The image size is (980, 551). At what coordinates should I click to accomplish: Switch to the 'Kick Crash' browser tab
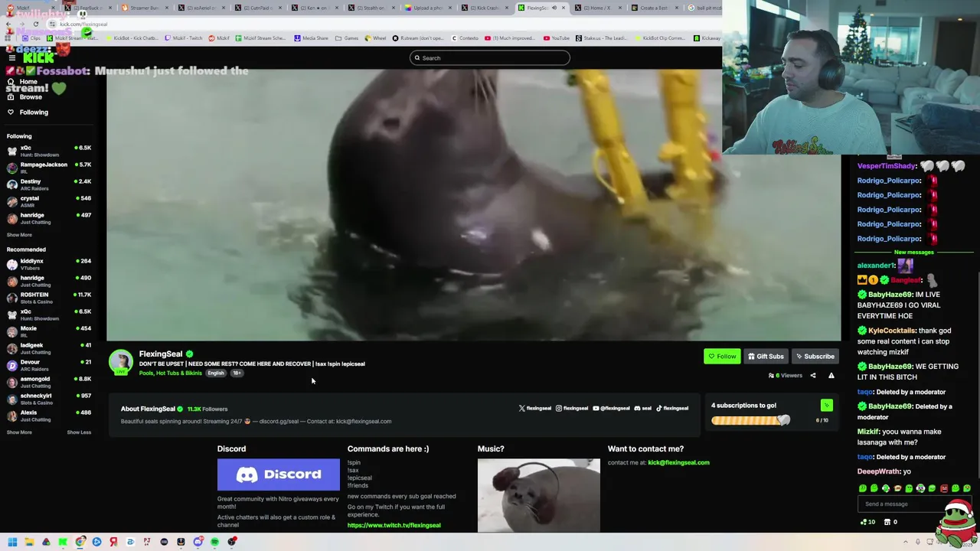(x=485, y=8)
